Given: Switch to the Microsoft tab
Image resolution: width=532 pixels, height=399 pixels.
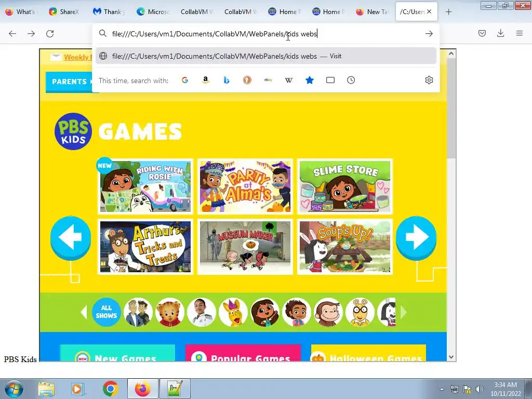Looking at the screenshot, I should pos(152,12).
